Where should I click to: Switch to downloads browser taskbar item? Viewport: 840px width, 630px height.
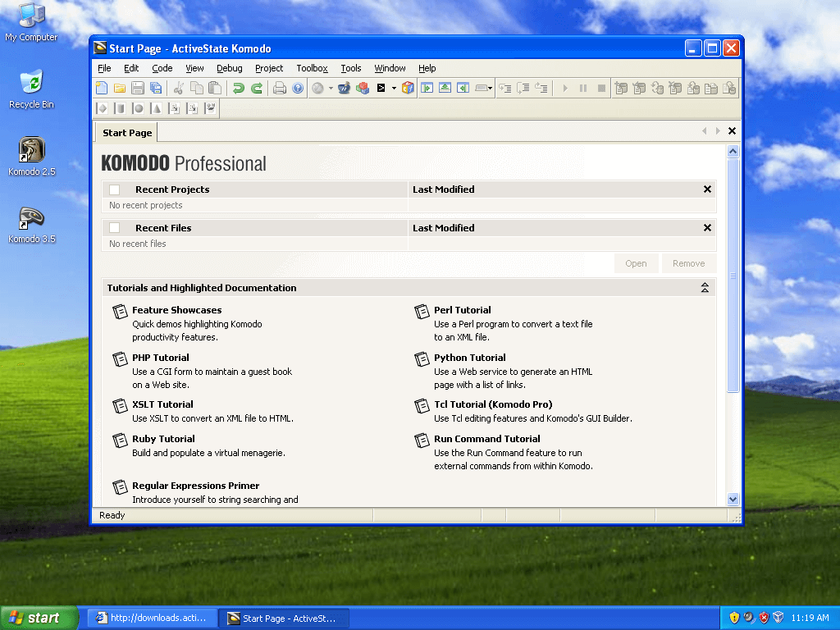(152, 618)
